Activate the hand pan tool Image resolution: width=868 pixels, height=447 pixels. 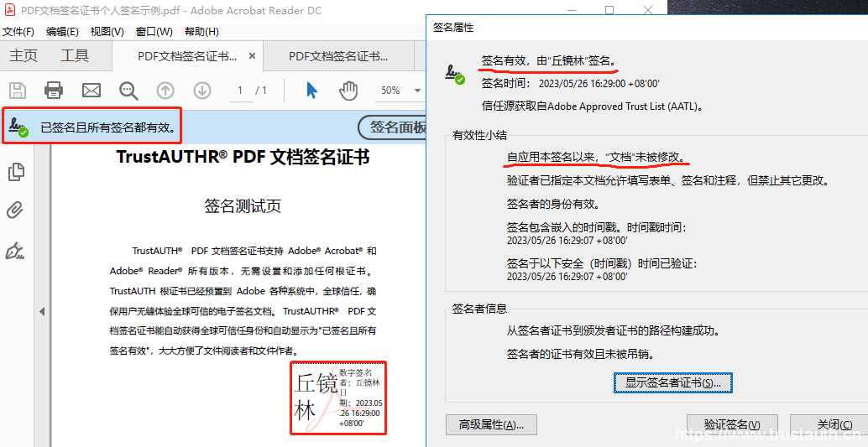point(348,91)
